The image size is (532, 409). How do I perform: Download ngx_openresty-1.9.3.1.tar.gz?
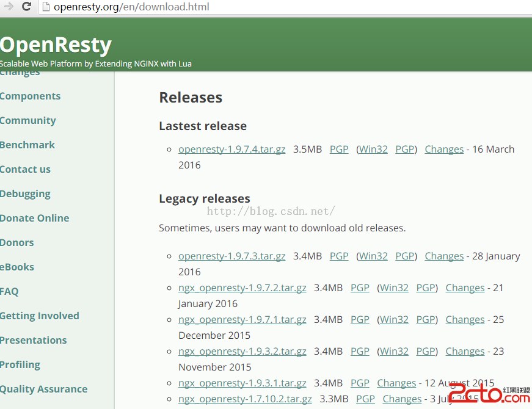pyautogui.click(x=242, y=383)
